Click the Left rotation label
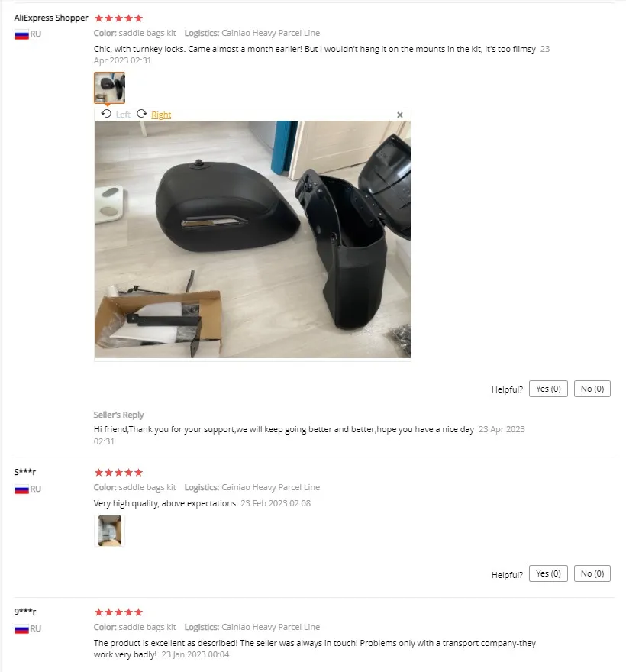This screenshot has width=626, height=672. (123, 115)
